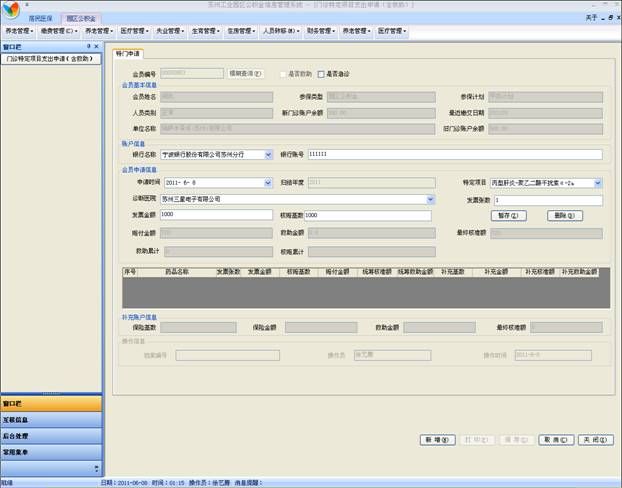The width and height of the screenshot is (622, 488).
Task: Click the 补充救助金额 column header
Action: coord(579,272)
